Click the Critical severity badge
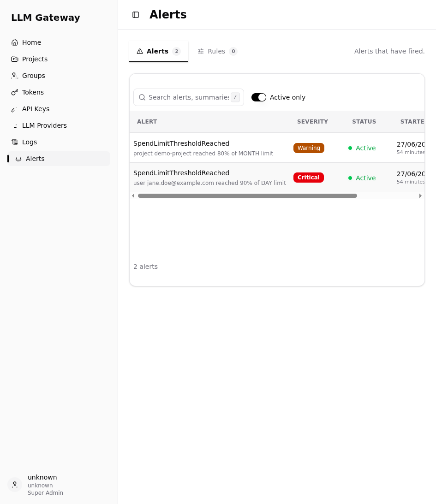The width and height of the screenshot is (436, 504). (309, 178)
